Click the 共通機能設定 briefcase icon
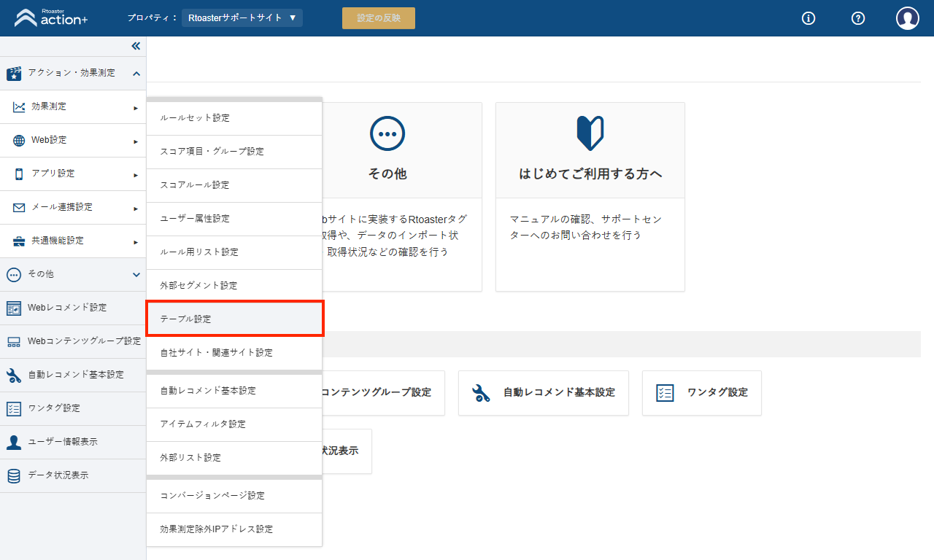 click(x=19, y=241)
